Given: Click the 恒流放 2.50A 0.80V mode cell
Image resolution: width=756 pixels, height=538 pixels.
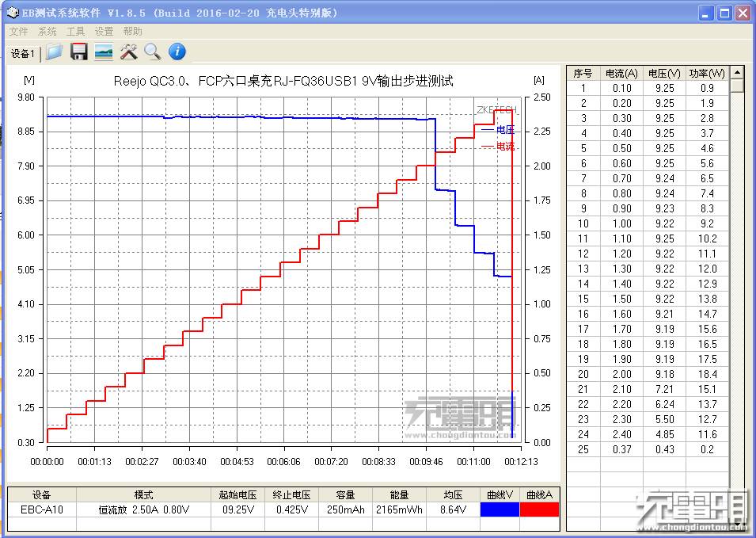Looking at the screenshot, I should (x=143, y=509).
